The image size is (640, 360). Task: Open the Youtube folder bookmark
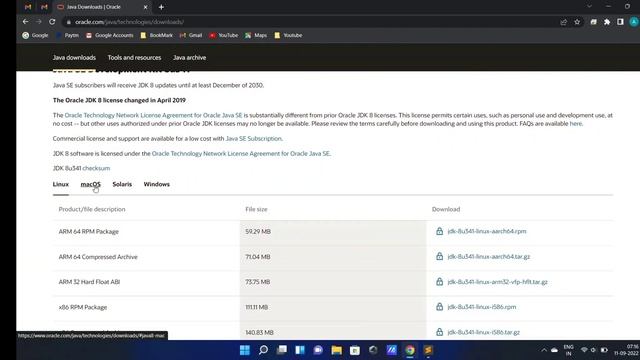(288, 36)
